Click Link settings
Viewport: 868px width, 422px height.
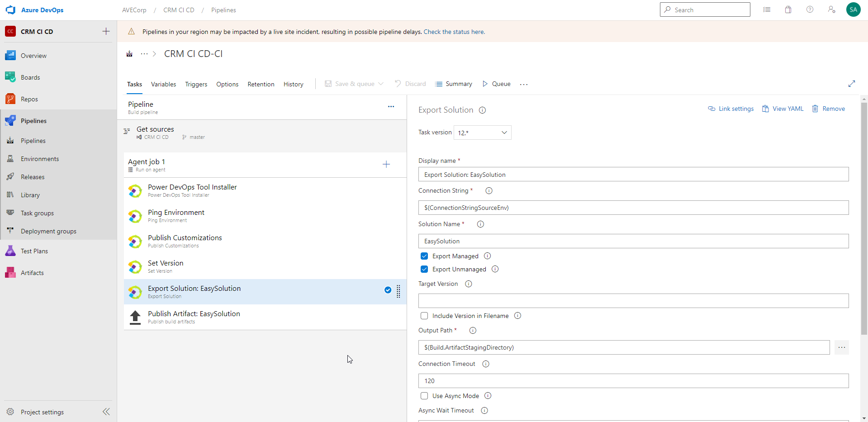pyautogui.click(x=731, y=109)
